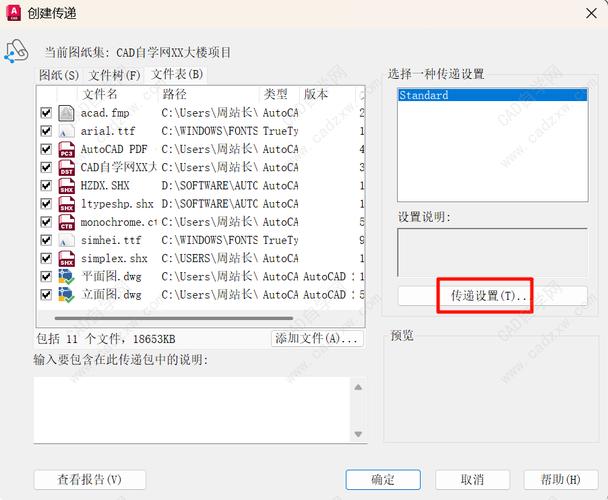
Task: Toggle the simplex.shx checkbox
Action: tap(46, 258)
